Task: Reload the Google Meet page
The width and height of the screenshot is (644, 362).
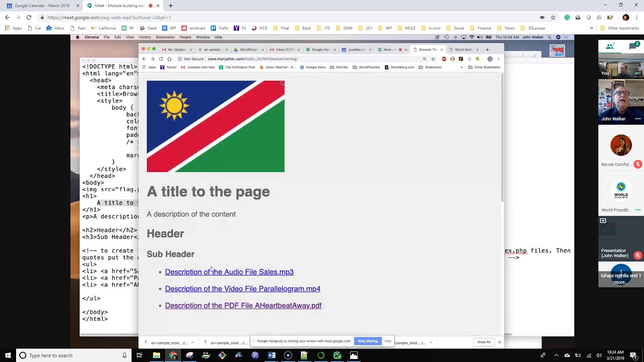Action: [29, 17]
